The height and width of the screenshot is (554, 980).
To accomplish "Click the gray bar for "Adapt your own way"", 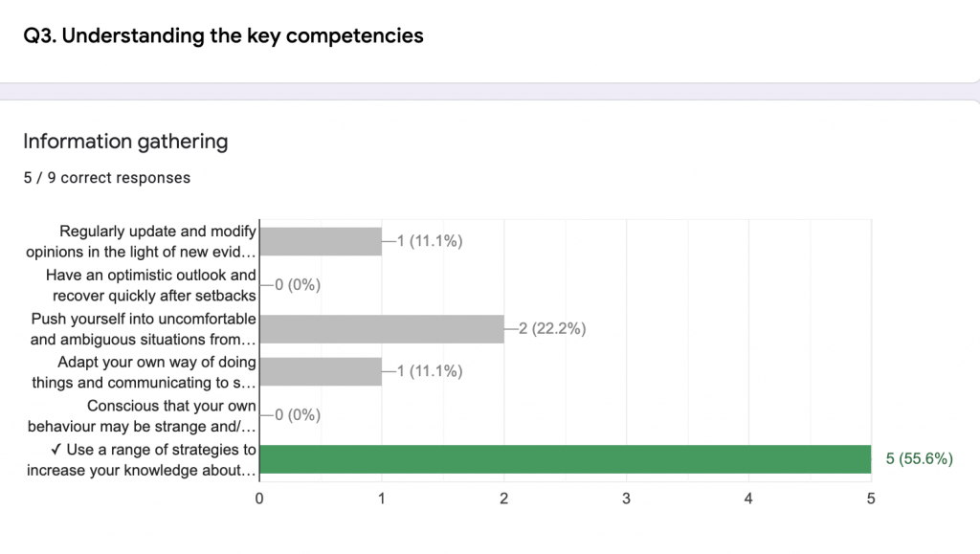I will point(321,371).
